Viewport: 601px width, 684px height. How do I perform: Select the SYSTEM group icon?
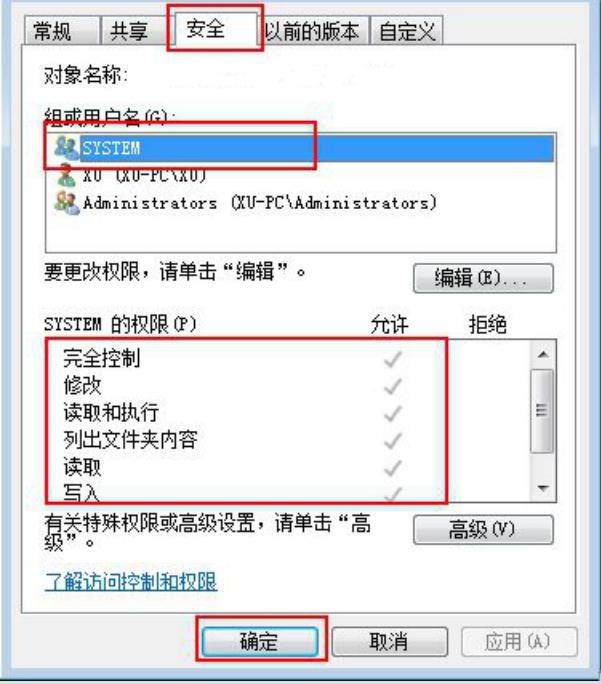pos(66,148)
